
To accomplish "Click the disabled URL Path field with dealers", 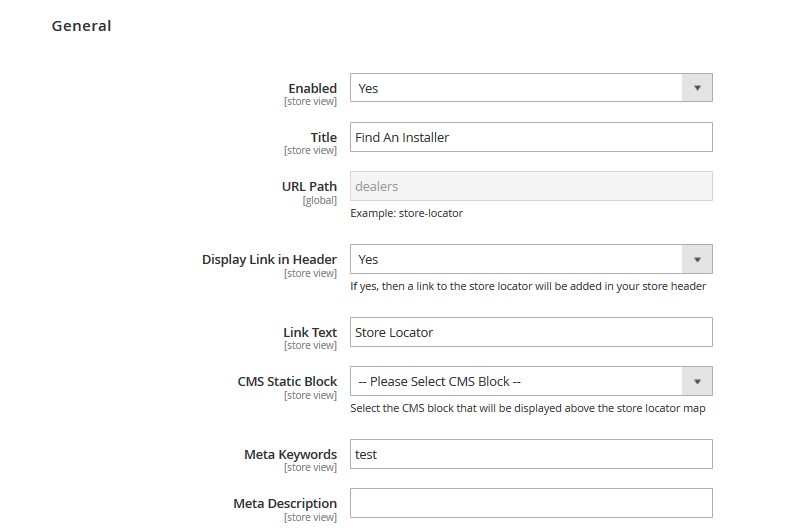I will [531, 186].
